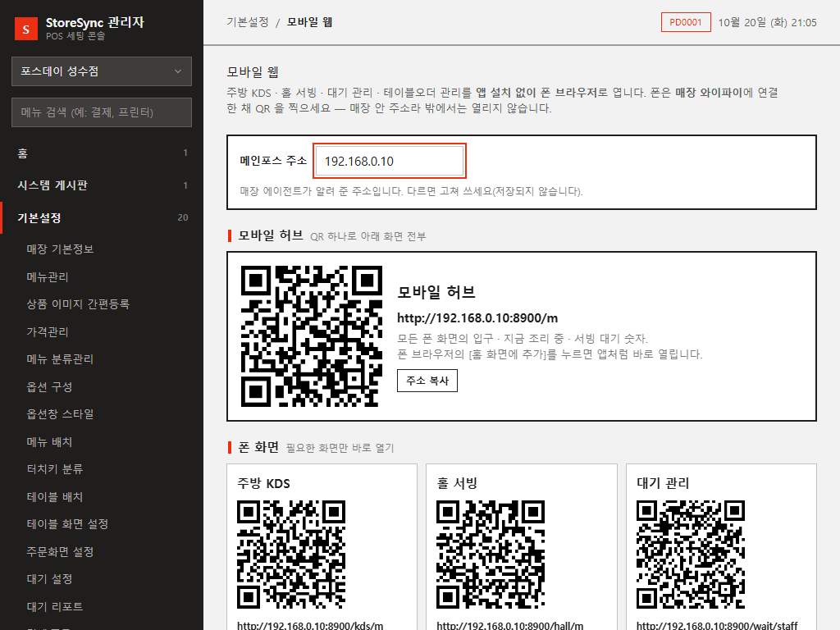Image resolution: width=840 pixels, height=630 pixels.
Task: Click the hub URL ending in 8900/m
Action: (477, 318)
